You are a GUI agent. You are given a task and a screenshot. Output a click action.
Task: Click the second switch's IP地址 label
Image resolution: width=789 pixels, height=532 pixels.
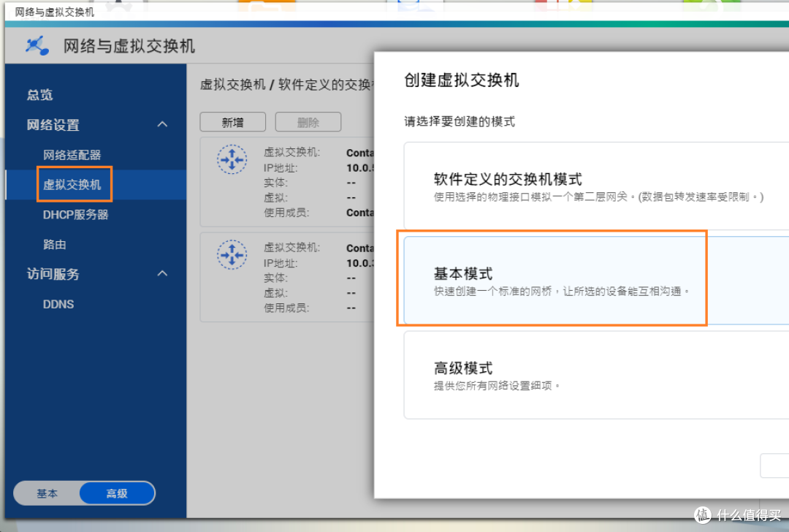pos(281,263)
